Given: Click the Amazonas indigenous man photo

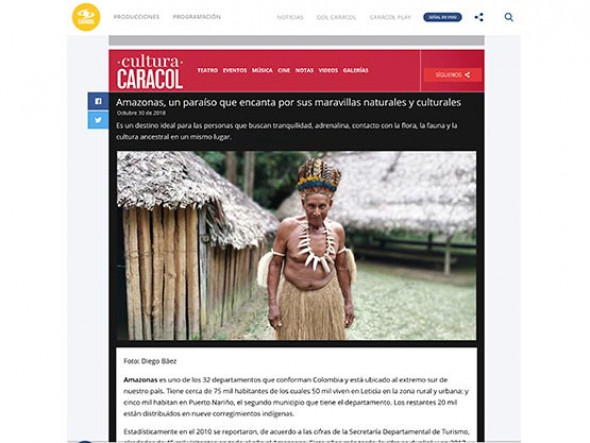Looking at the screenshot, I should click(x=297, y=246).
